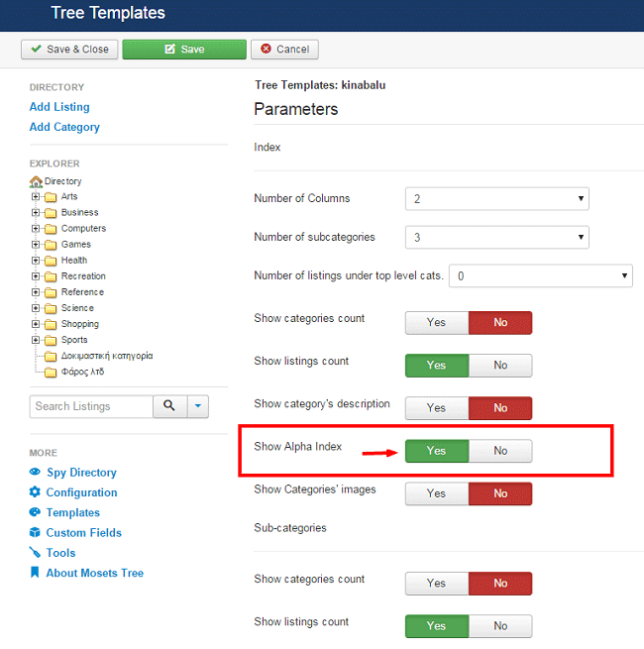Expand the Sports tree node
Viewport: 644px width, 649px height.
[36, 340]
